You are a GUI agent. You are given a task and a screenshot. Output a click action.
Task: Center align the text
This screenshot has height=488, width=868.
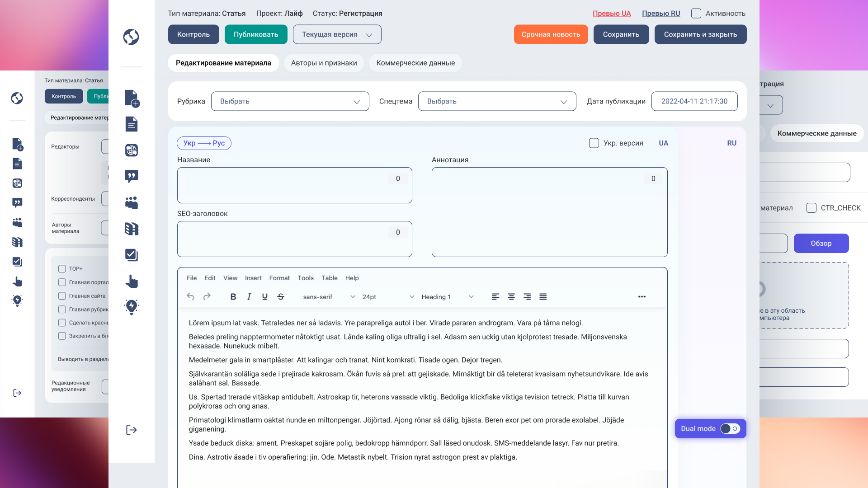click(511, 297)
